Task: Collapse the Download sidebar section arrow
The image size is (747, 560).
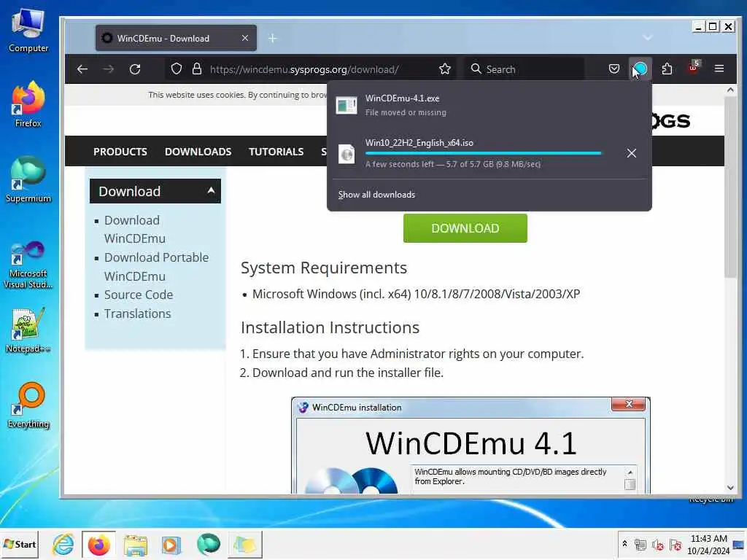Action: pos(211,191)
